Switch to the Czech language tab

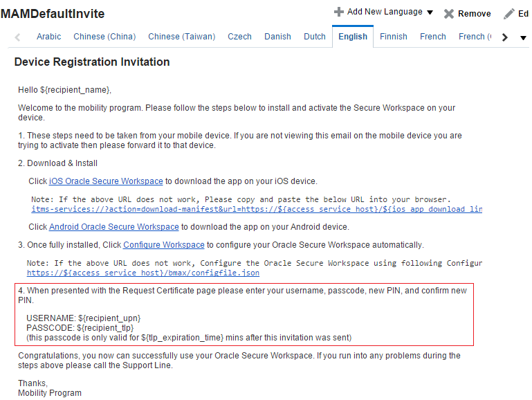[x=239, y=37]
